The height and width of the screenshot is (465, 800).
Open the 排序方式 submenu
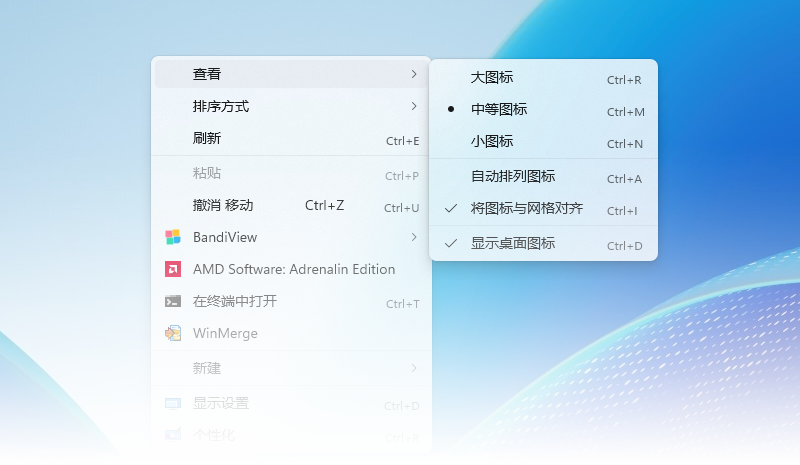pos(291,106)
